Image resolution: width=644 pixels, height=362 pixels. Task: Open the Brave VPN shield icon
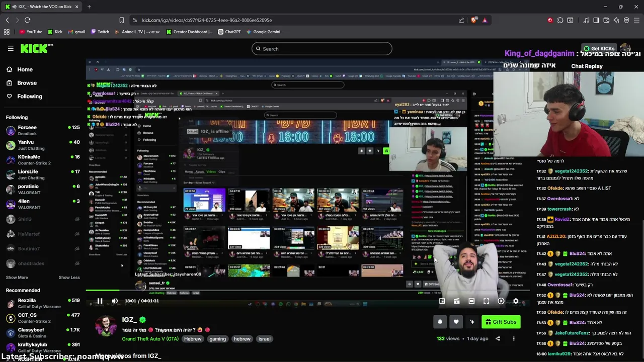click(626, 20)
